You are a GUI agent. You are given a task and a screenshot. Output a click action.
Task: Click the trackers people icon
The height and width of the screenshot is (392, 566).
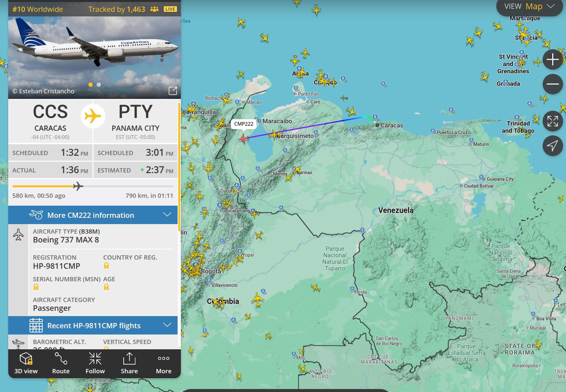(x=154, y=9)
